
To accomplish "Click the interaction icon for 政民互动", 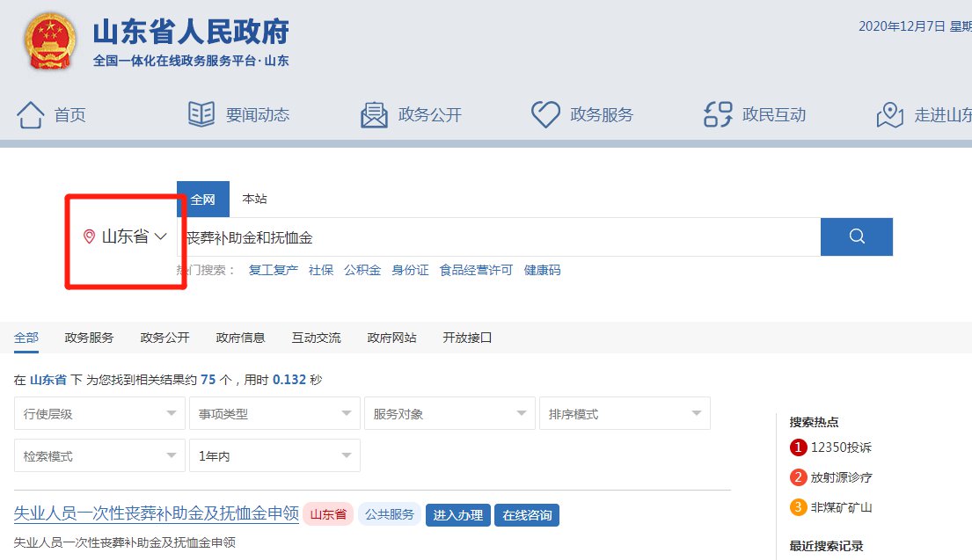I will (718, 114).
